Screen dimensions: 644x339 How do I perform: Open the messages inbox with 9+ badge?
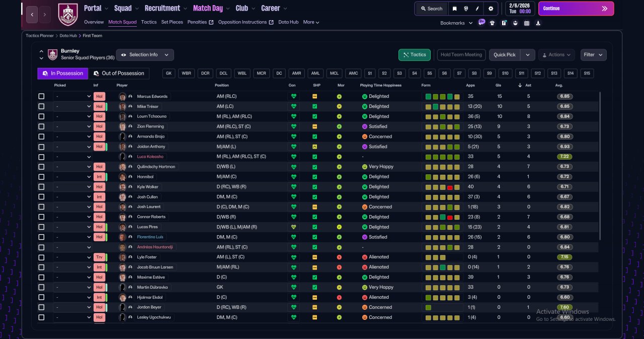click(x=481, y=22)
